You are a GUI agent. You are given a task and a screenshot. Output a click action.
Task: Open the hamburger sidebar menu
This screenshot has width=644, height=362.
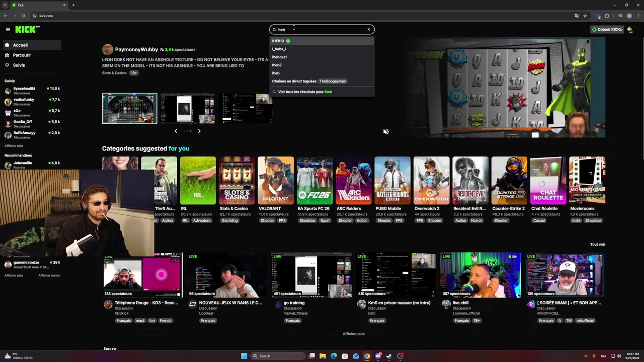pyautogui.click(x=8, y=30)
